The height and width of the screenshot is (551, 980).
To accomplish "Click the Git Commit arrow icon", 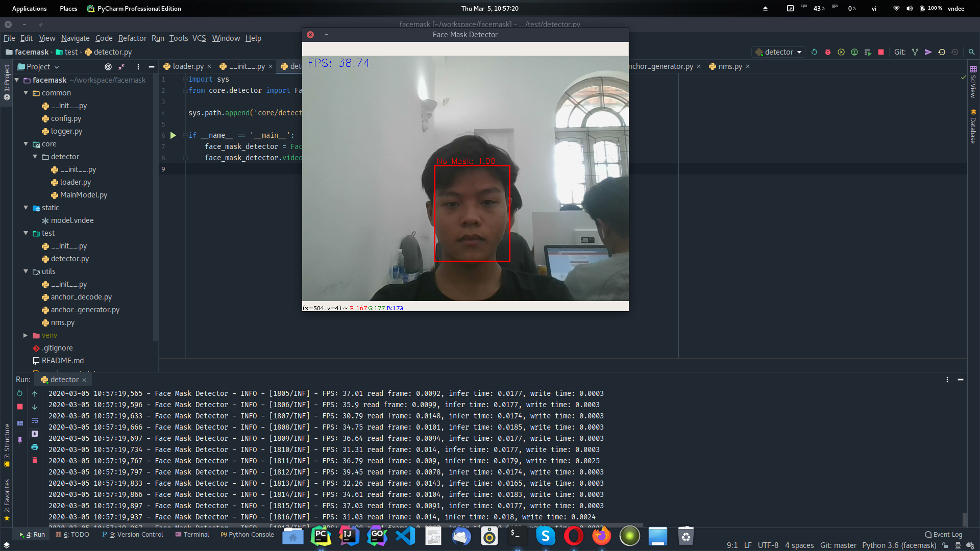I will 928,52.
